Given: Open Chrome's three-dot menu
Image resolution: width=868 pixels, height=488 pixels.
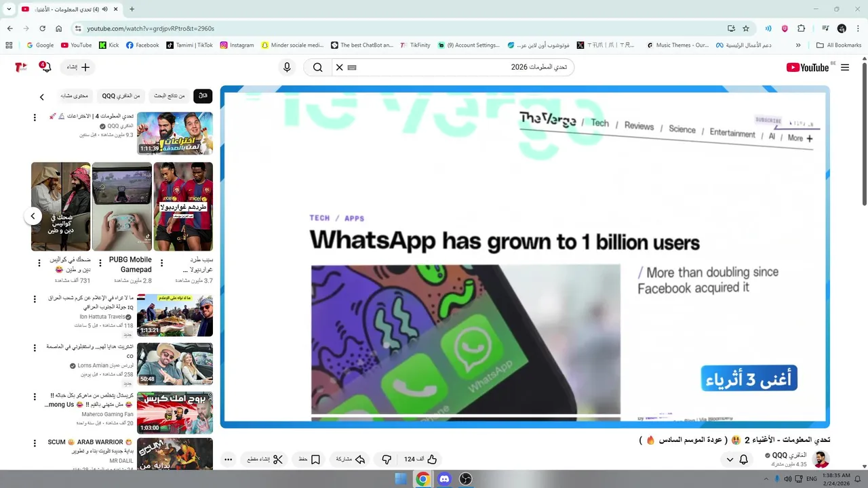Looking at the screenshot, I should pos(857,28).
